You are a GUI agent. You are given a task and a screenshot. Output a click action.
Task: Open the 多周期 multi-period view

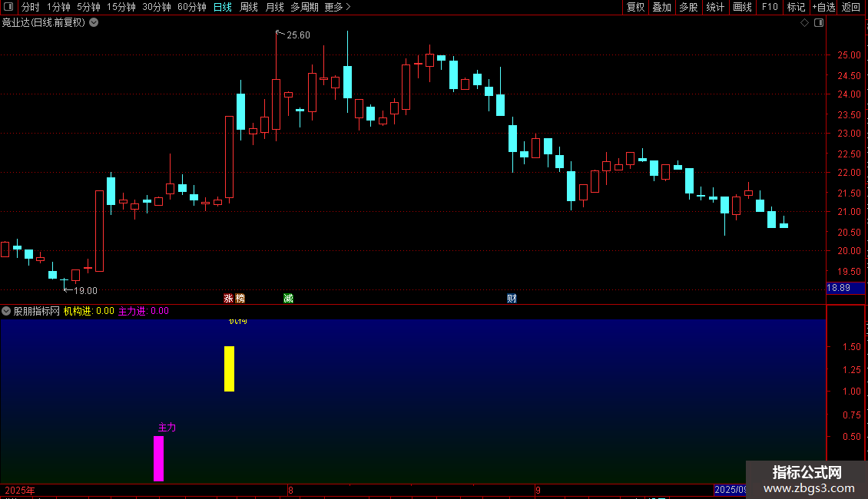click(304, 7)
